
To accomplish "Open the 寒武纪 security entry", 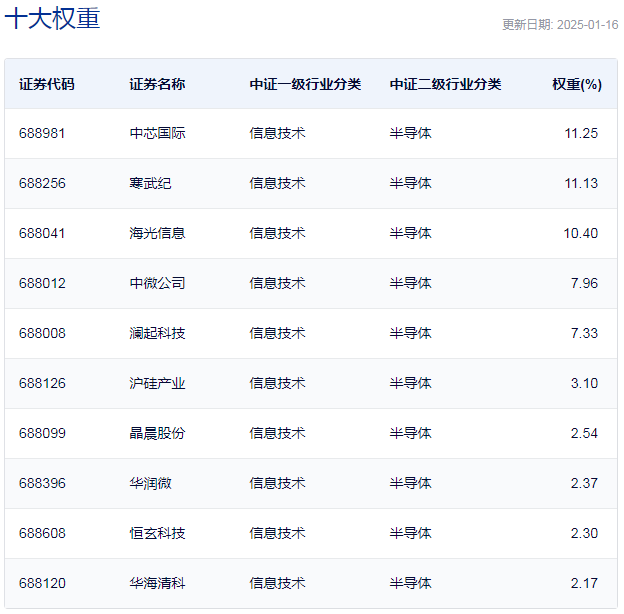I will pyautogui.click(x=150, y=183).
